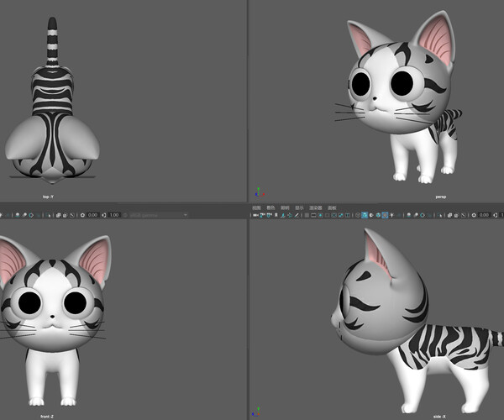The width and height of the screenshot is (504, 420).
Task: Click Isolate Select icon in front panel toolbar
Action: [48, 215]
